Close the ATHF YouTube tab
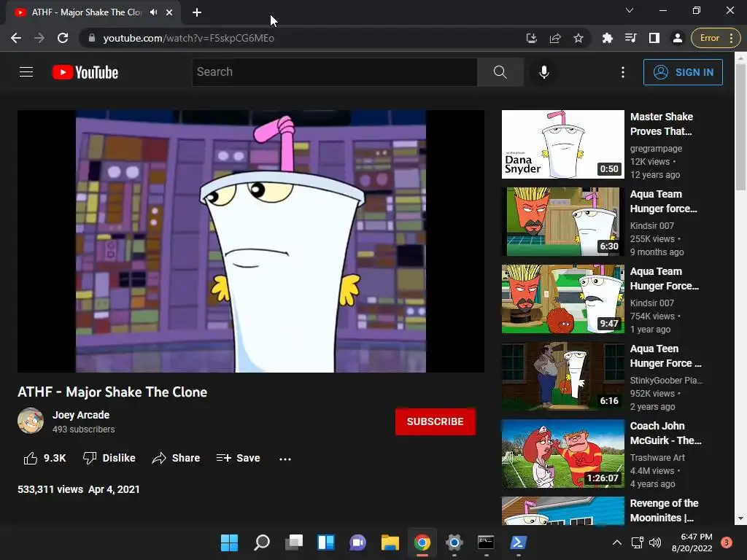 click(x=169, y=12)
